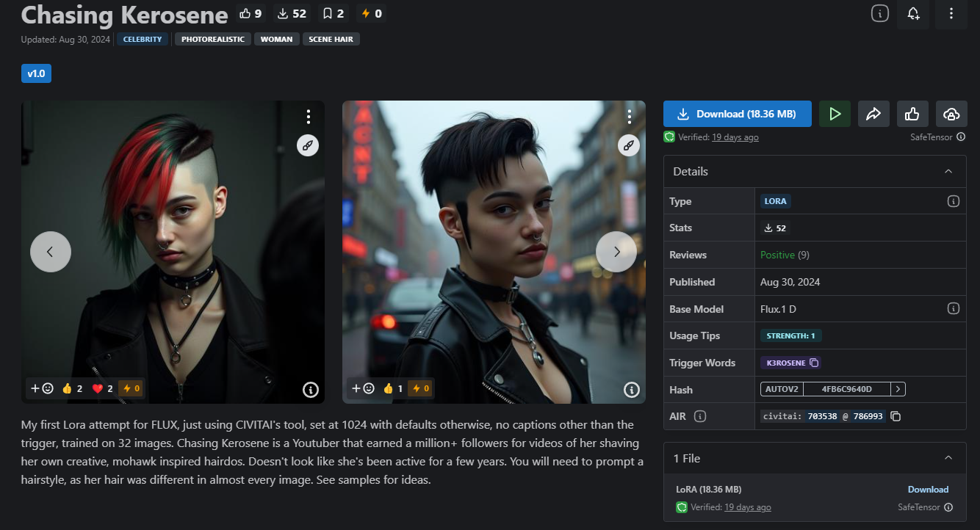The width and height of the screenshot is (980, 530).
Task: Open three-dot menu on red-green hair image
Action: (309, 117)
